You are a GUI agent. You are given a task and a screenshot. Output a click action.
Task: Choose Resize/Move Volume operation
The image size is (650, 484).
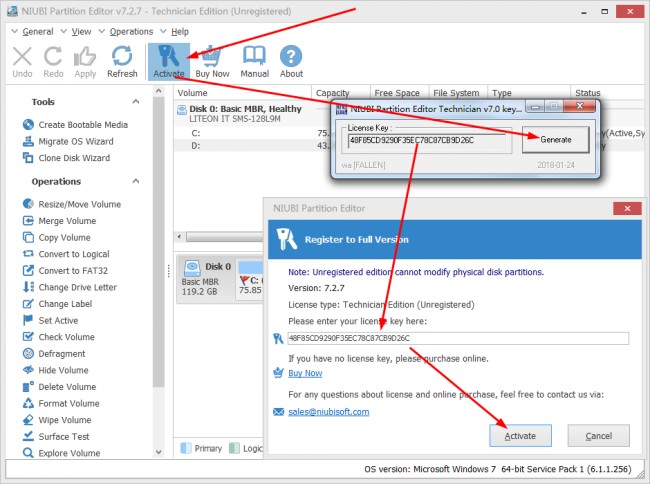(x=72, y=204)
